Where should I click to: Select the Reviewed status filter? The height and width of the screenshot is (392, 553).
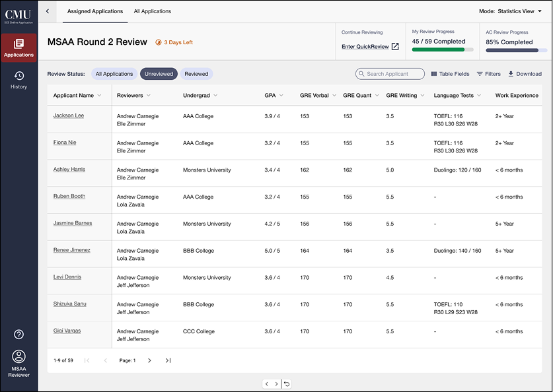196,74
